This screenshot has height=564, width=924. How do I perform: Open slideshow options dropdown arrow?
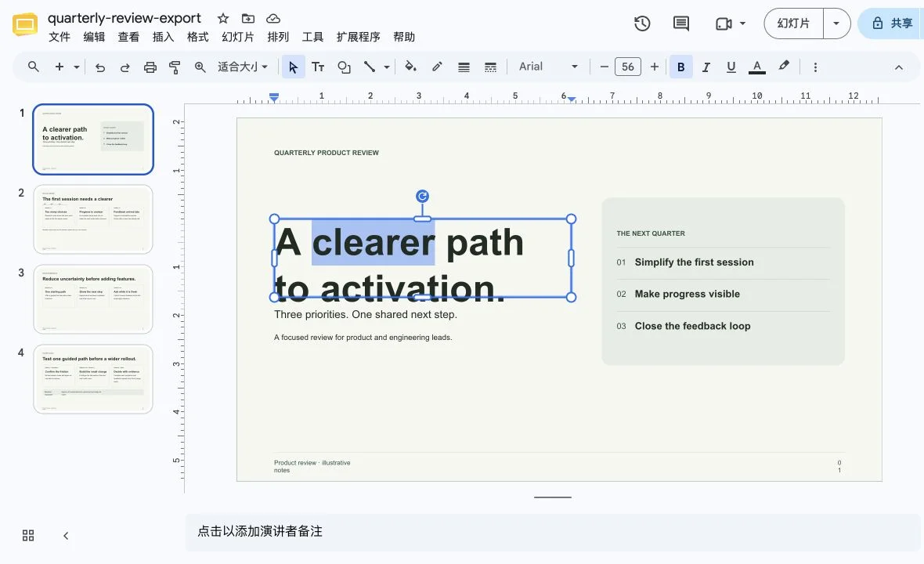(836, 23)
